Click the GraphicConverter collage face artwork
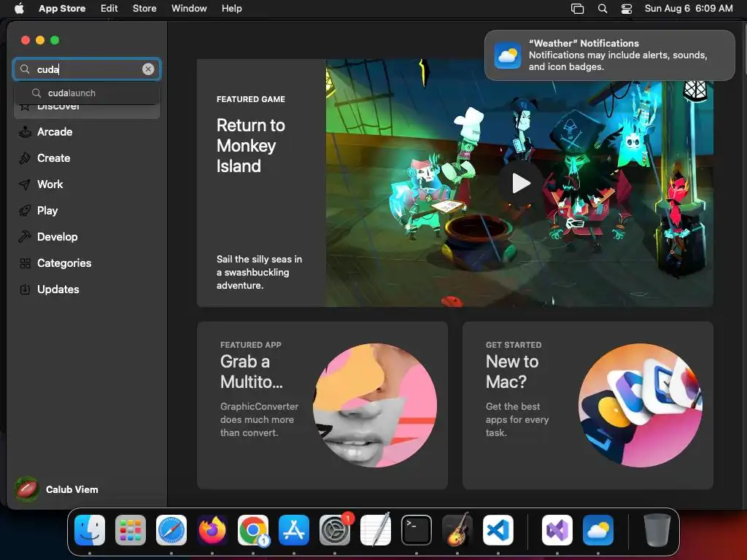Viewport: 747px width, 560px height. coord(375,405)
